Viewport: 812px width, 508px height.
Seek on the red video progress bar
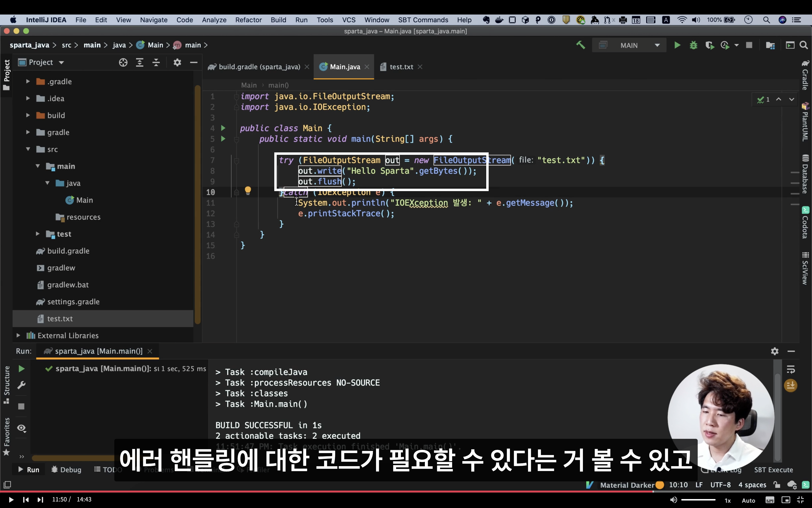pyautogui.click(x=406, y=492)
